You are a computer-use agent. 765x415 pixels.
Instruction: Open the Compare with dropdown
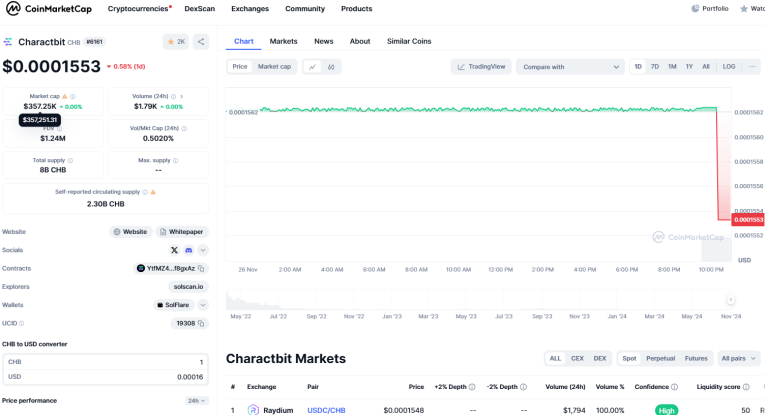pos(570,67)
